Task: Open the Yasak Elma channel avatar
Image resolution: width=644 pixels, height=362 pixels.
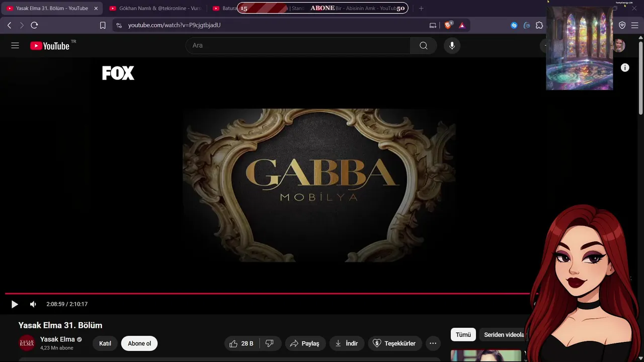Action: click(x=27, y=343)
